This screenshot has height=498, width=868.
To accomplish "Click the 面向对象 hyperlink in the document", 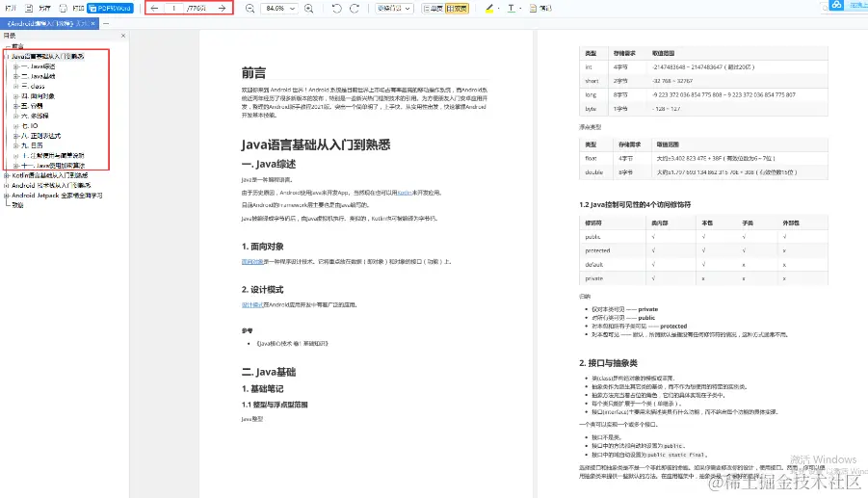I will click(252, 262).
